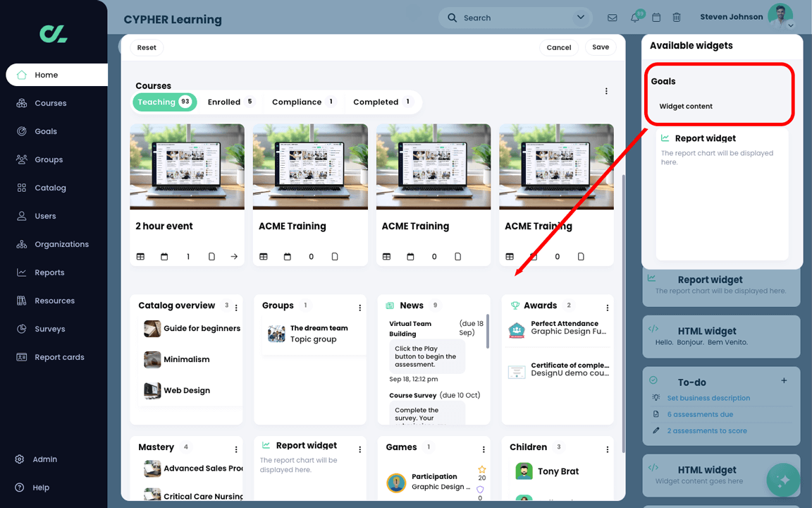Expand the Steven Johnson profile chevron
The image size is (812, 508).
[x=792, y=26]
